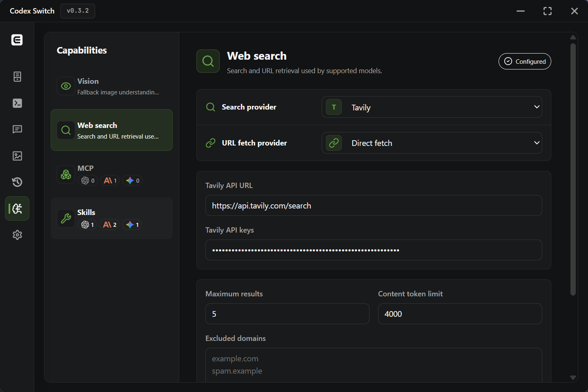Click the MCP cubes icon

click(66, 174)
